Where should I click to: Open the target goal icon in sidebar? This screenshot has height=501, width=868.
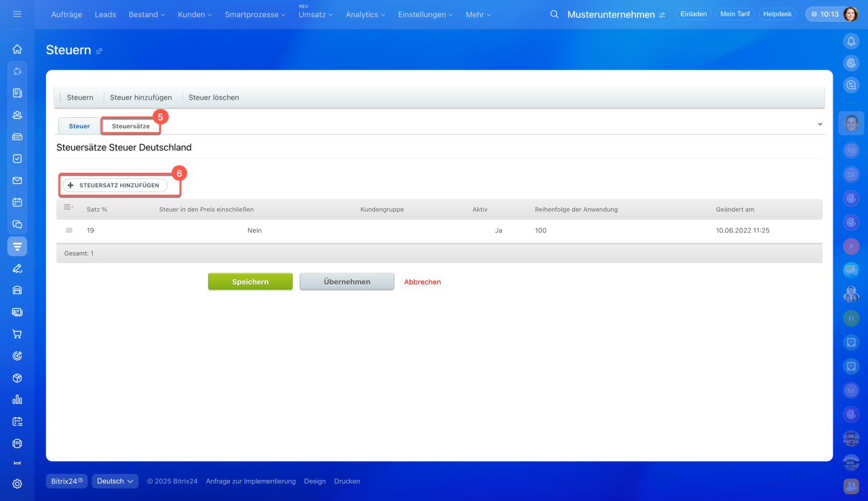tap(17, 356)
